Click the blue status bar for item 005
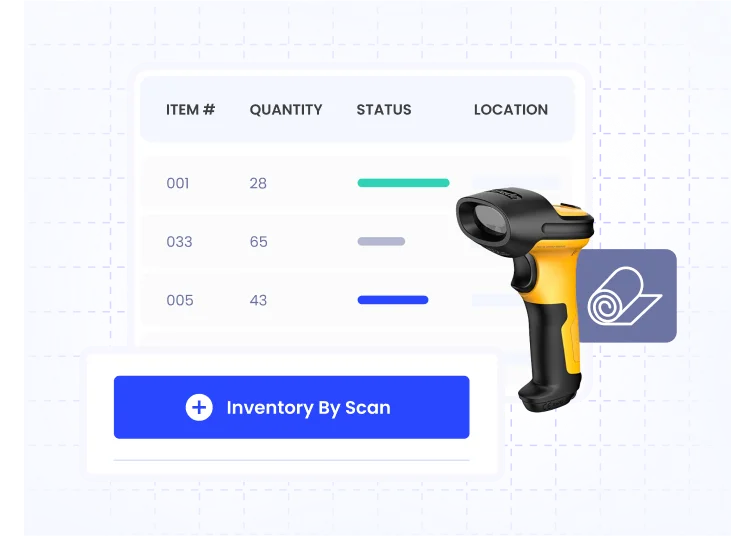This screenshot has width=731, height=536. click(392, 300)
